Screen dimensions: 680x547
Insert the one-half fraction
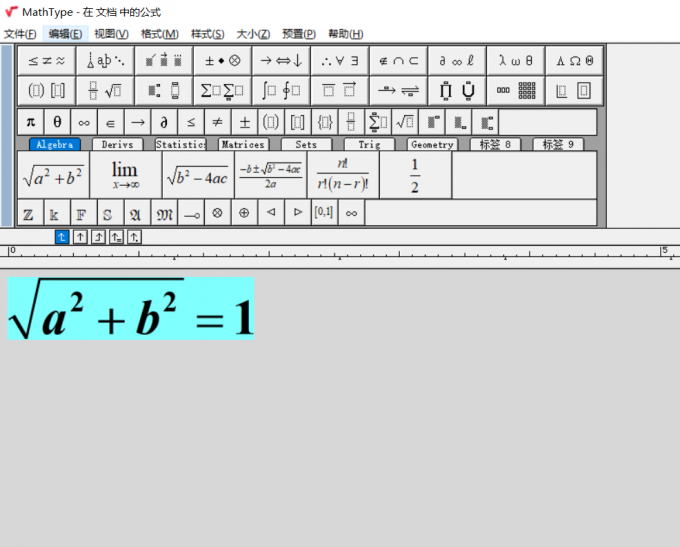(414, 176)
